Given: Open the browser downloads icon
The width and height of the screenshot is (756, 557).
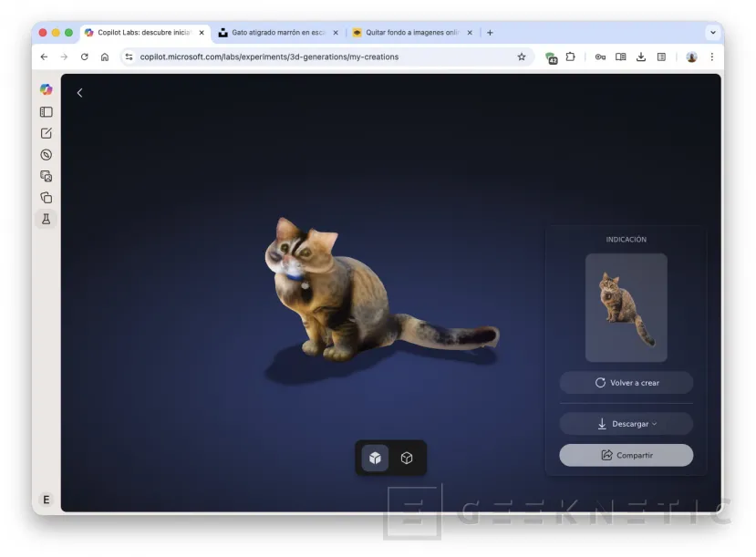Looking at the screenshot, I should [640, 57].
